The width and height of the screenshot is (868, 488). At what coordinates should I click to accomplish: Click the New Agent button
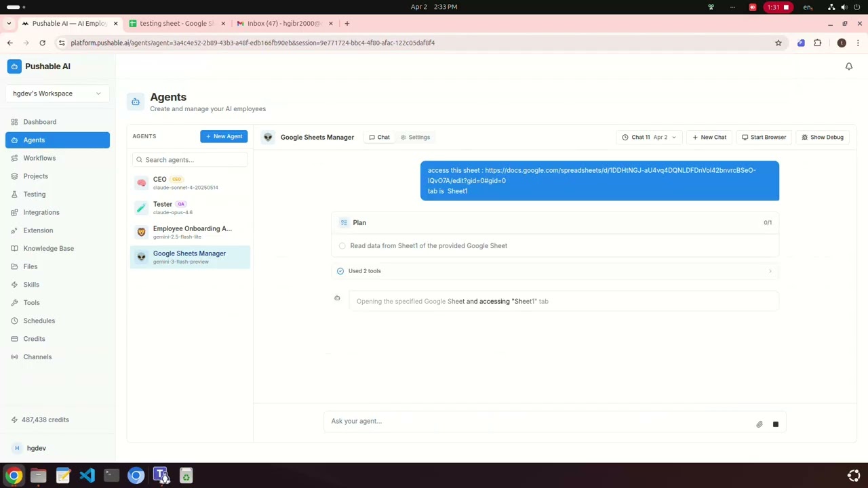coord(224,136)
